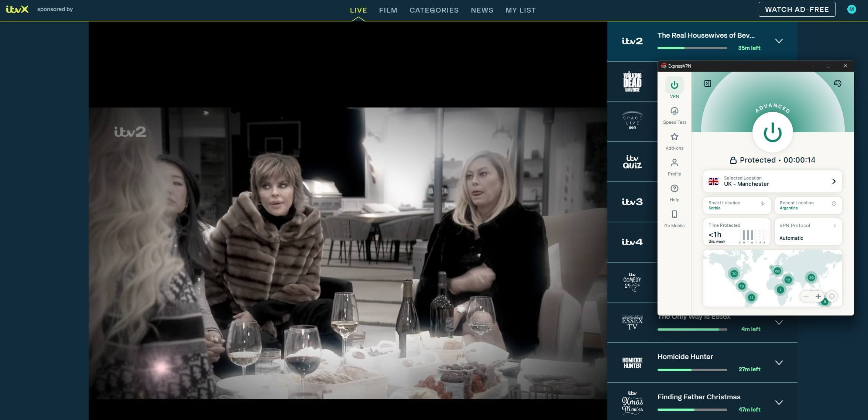Screen dimensions: 868x420
Task: Select the ITV2 channel logo
Action: tap(632, 41)
